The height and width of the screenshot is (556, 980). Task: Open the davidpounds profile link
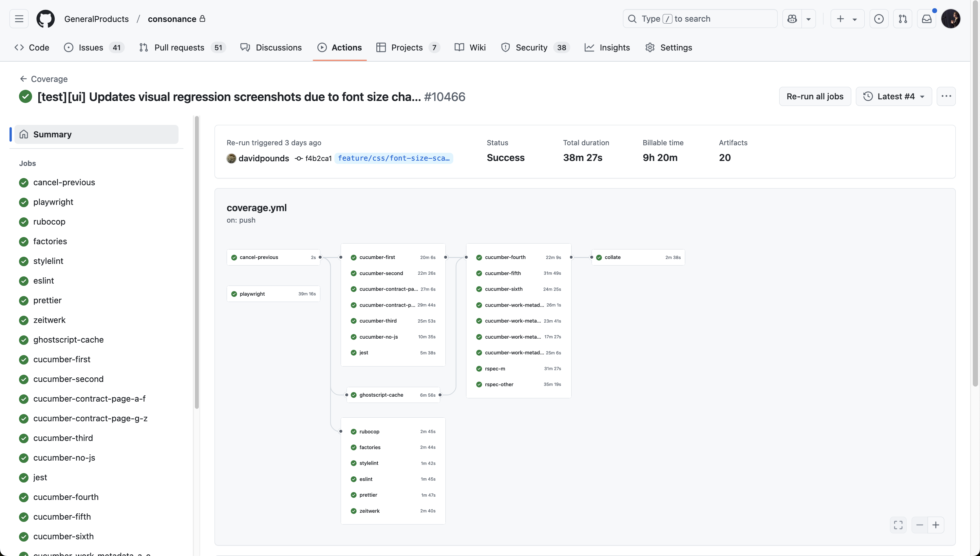264,158
